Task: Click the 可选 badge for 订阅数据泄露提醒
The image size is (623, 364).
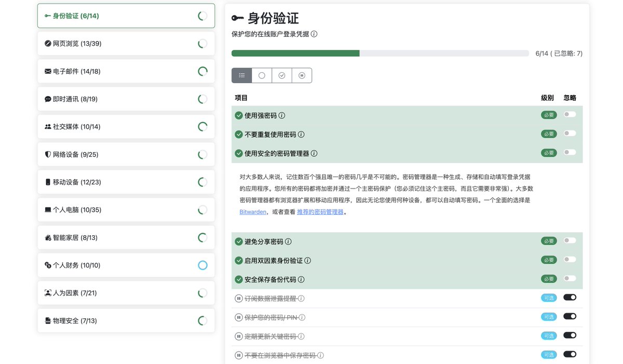Action: pos(549,298)
